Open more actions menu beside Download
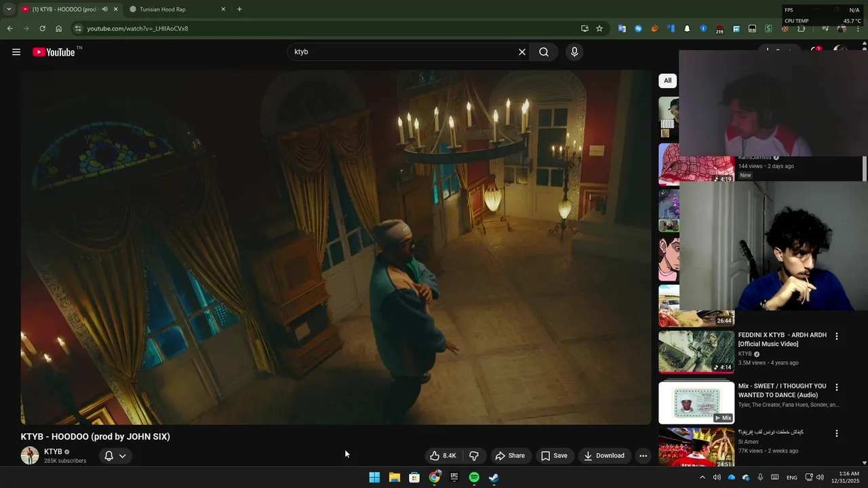The width and height of the screenshot is (868, 488). click(643, 455)
